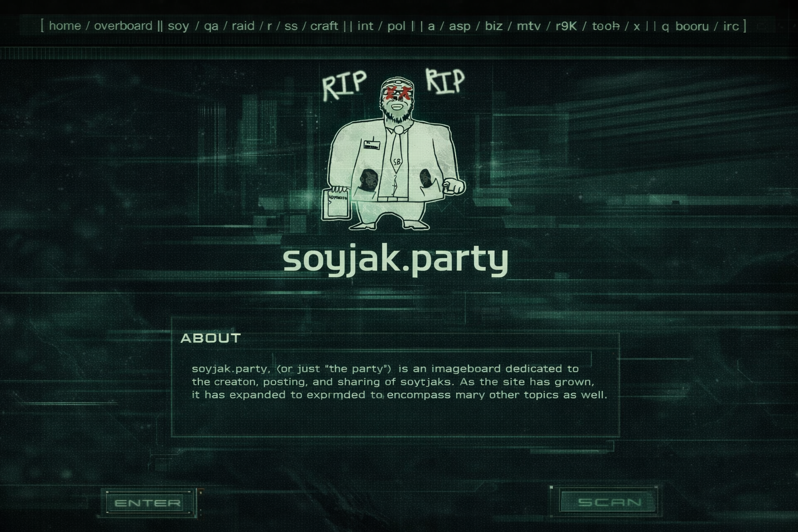This screenshot has height=532, width=798.
Task: Open the int board link
Action: click(x=365, y=26)
